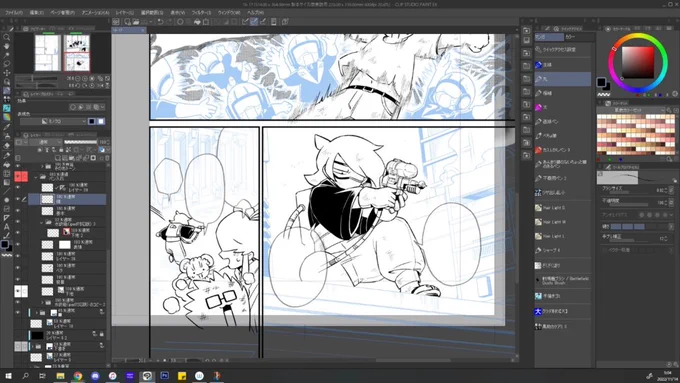Click the black main color swatch beside color wheel
Screen dimensions: 680x383
pos(601,82)
